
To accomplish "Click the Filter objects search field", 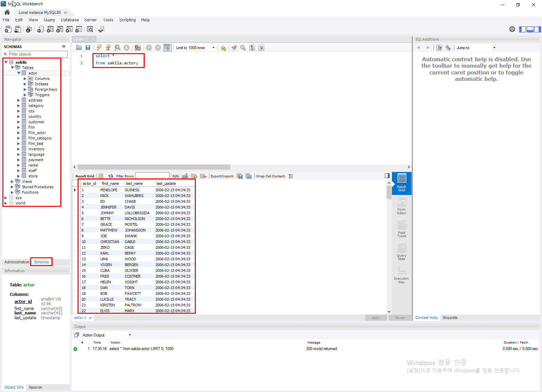I will click(x=38, y=54).
